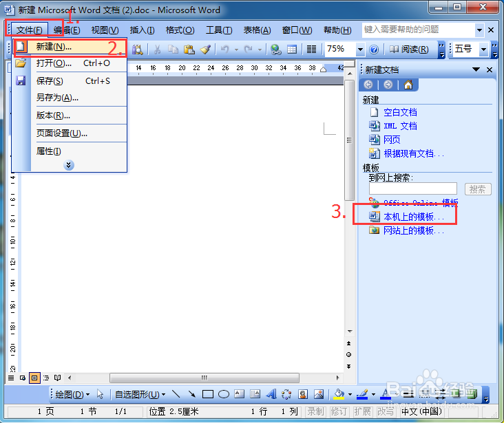Click the XML 文档 link
The height and width of the screenshot is (423, 504).
pyautogui.click(x=400, y=126)
